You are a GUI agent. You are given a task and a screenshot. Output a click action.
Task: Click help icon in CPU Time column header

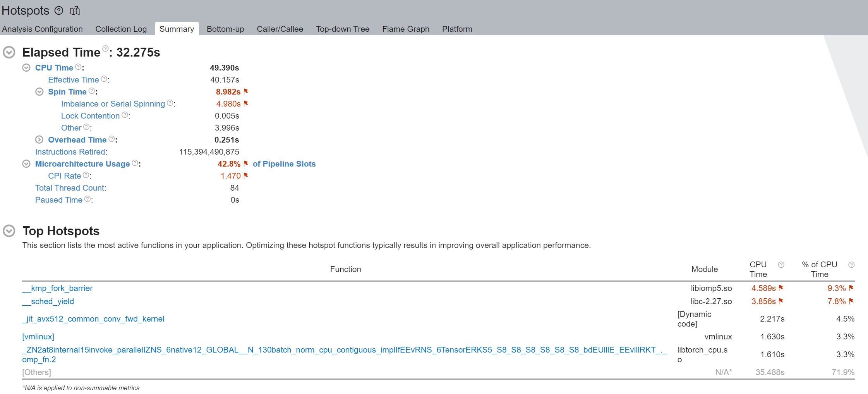[781, 265]
